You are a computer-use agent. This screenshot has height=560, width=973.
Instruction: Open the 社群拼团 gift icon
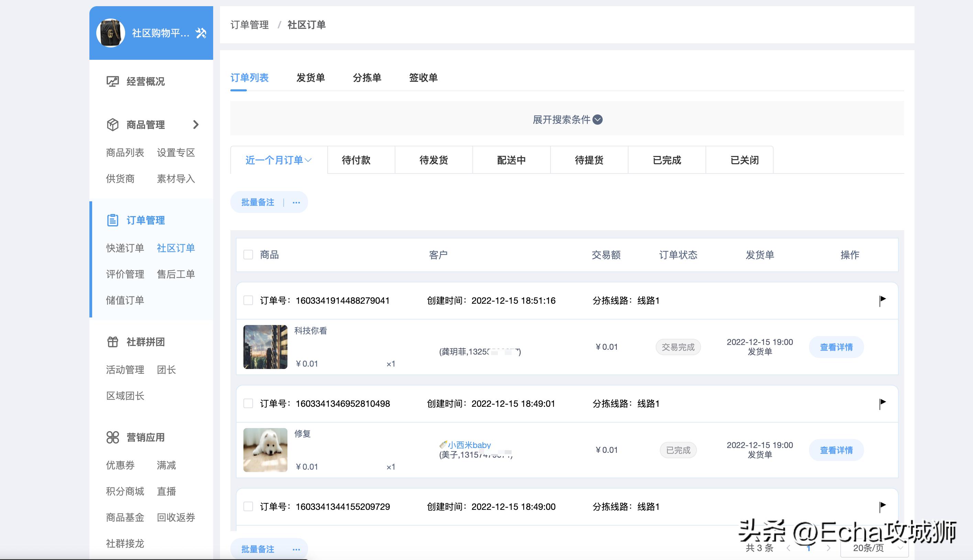click(112, 341)
